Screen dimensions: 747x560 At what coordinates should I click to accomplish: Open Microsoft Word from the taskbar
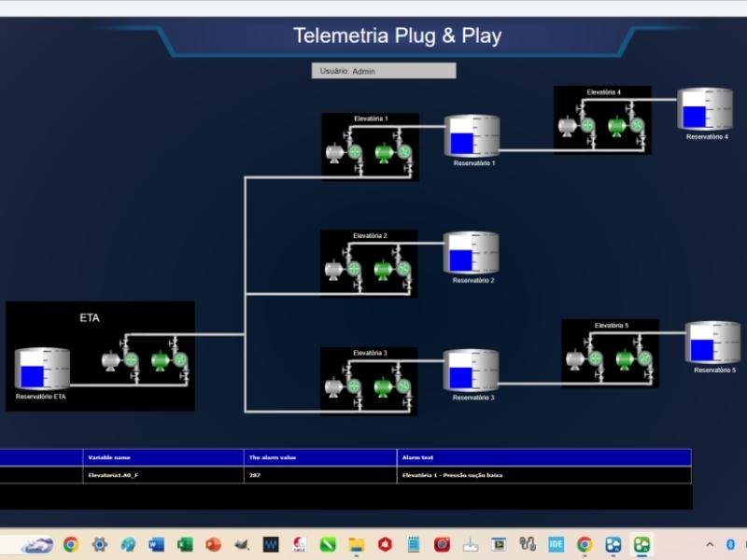click(156, 544)
